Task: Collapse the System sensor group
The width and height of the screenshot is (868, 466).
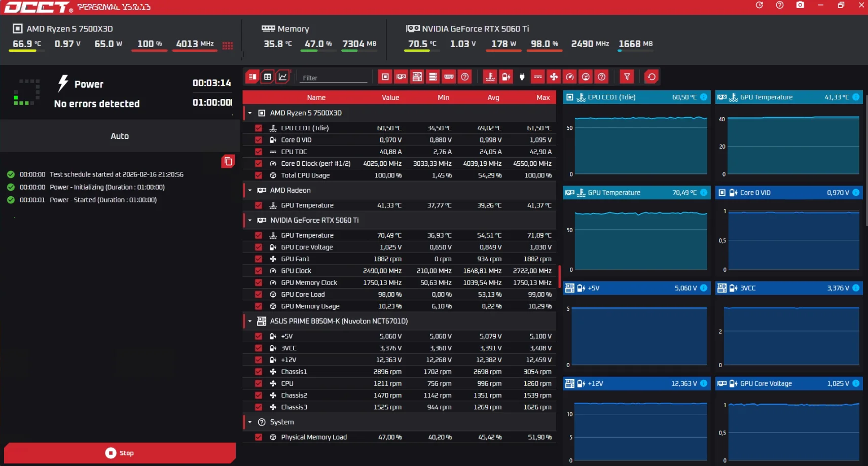Action: point(250,422)
